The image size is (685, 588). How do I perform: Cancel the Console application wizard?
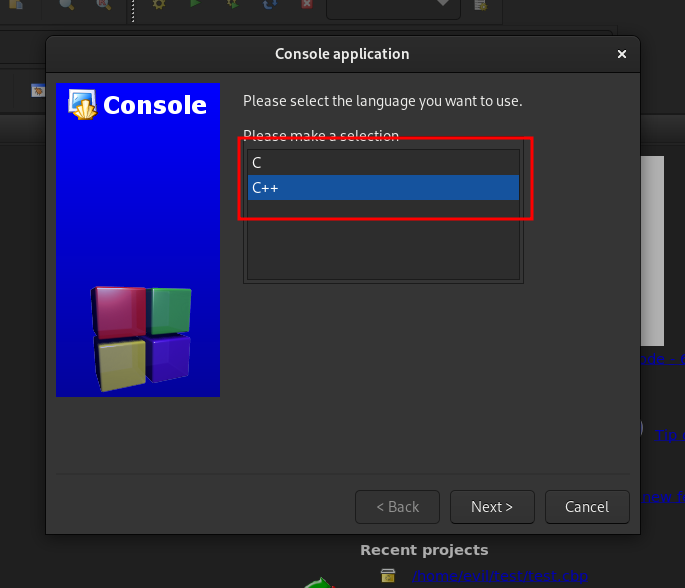tap(586, 507)
